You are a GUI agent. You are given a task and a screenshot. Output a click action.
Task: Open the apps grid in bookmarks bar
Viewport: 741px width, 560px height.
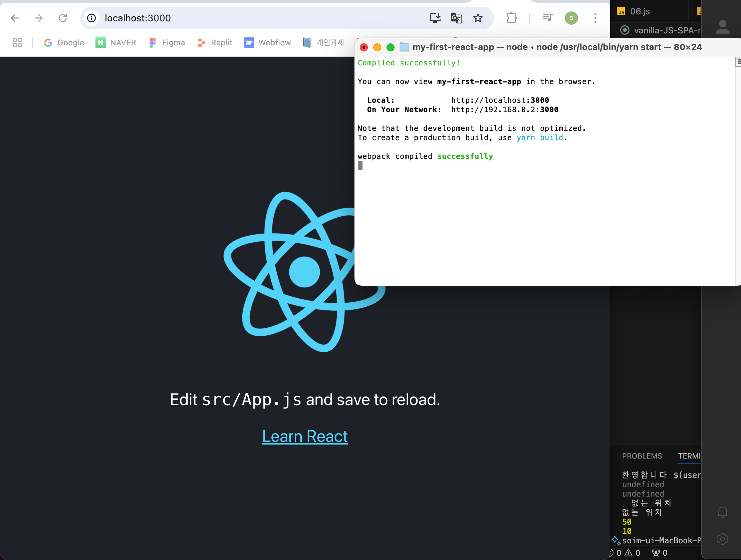17,42
